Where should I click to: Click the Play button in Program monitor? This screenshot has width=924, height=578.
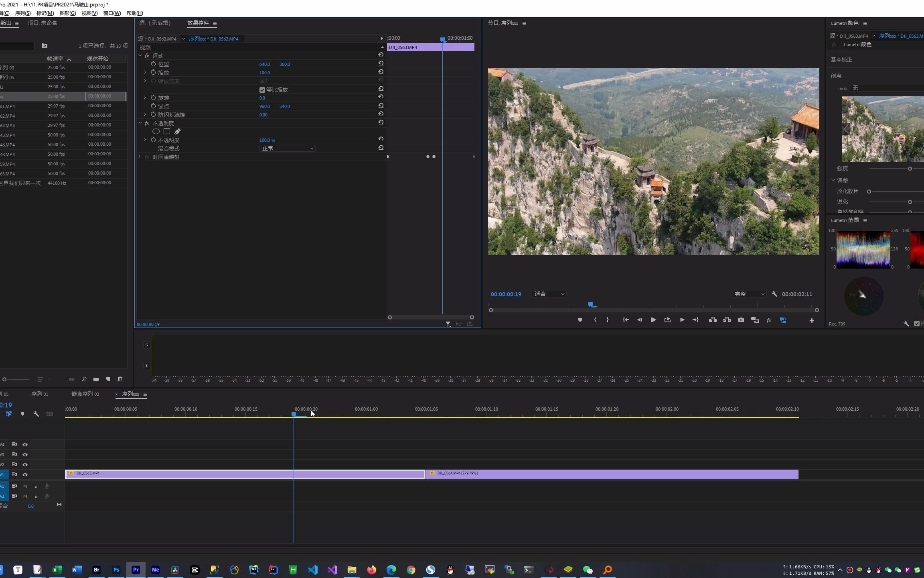pyautogui.click(x=653, y=320)
